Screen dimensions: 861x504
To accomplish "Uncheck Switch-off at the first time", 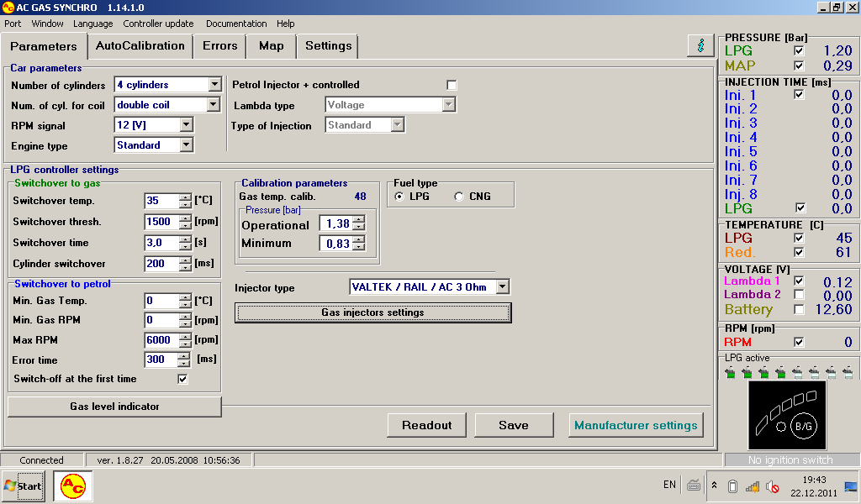I will click(182, 379).
